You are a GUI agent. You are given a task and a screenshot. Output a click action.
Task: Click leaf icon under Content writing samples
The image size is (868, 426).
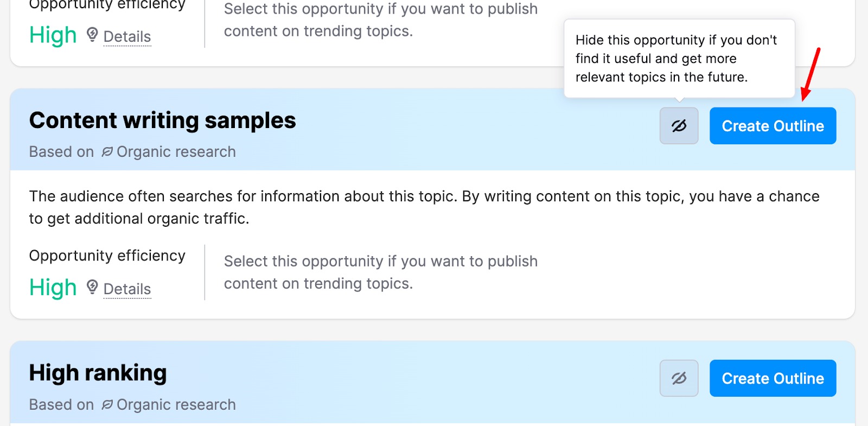click(x=107, y=152)
